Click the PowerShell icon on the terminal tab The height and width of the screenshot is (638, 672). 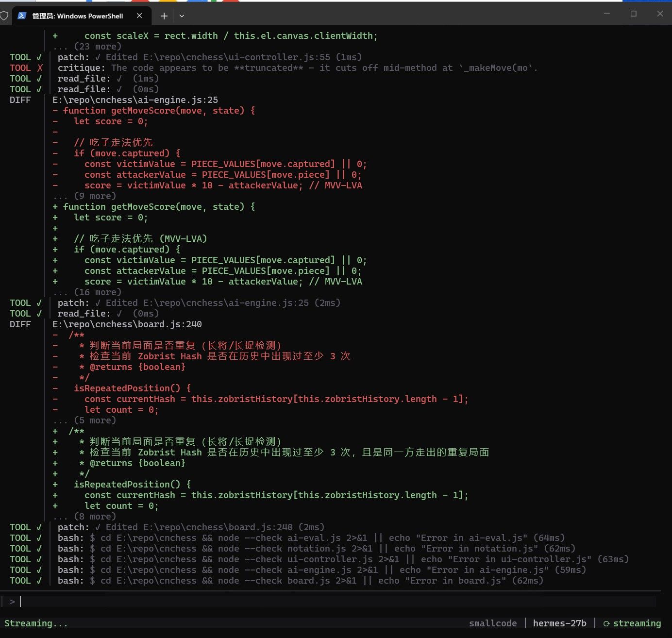[x=22, y=16]
